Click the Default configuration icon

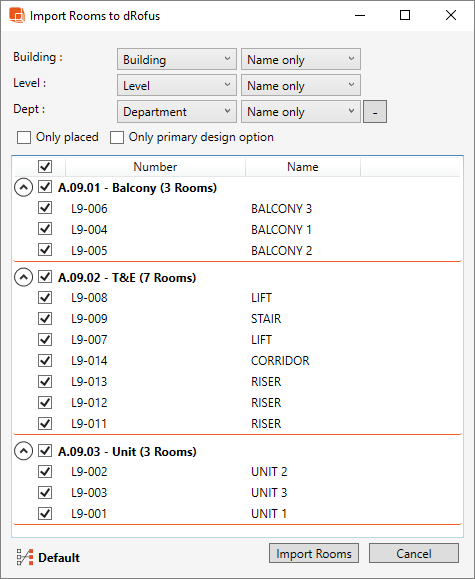pyautogui.click(x=25, y=557)
